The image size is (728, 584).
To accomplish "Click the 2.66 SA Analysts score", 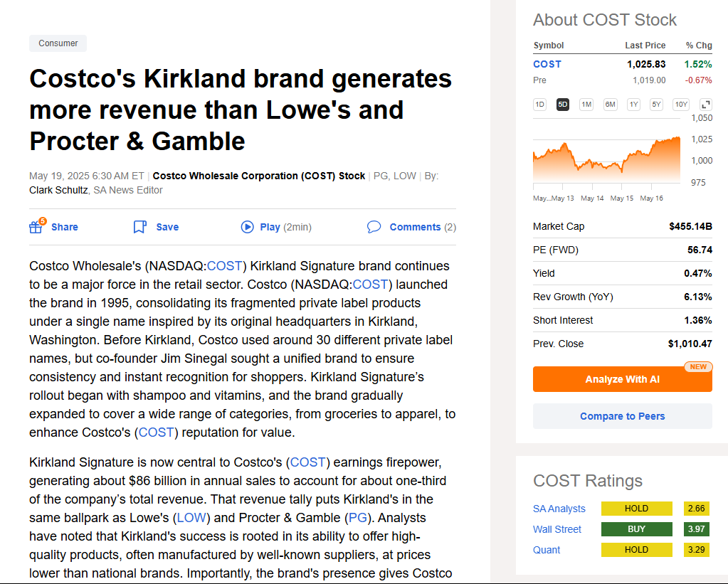I will pos(697,509).
